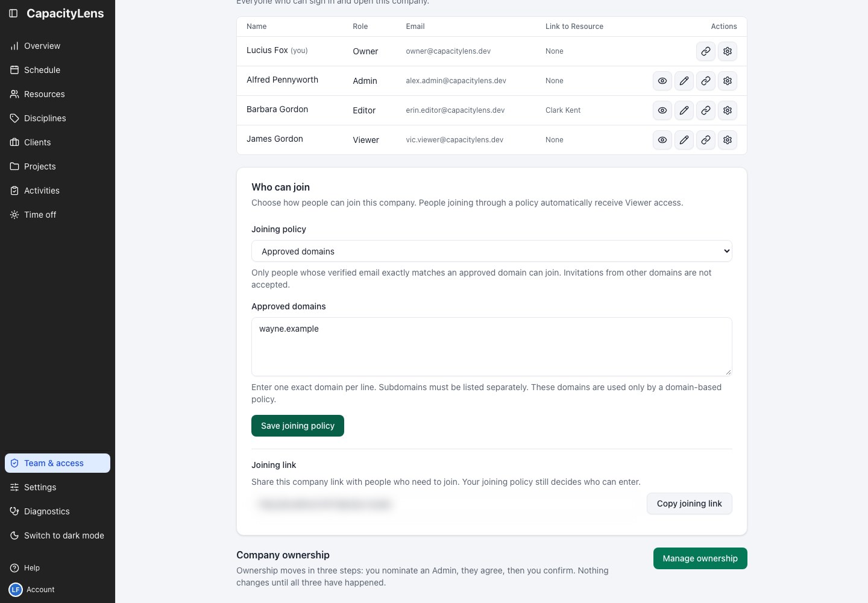Screen dimensions: 868x603
Task: Open the Schedule section
Action: [x=57, y=70]
